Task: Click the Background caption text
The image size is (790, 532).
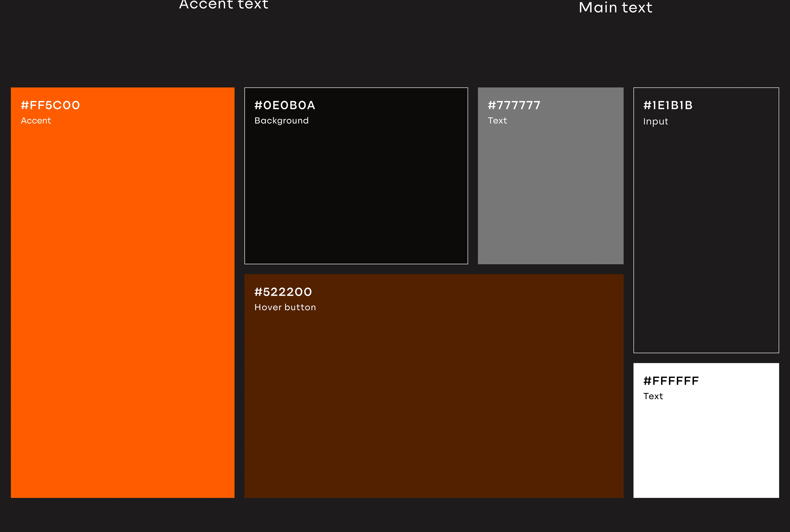Action: [x=281, y=120]
